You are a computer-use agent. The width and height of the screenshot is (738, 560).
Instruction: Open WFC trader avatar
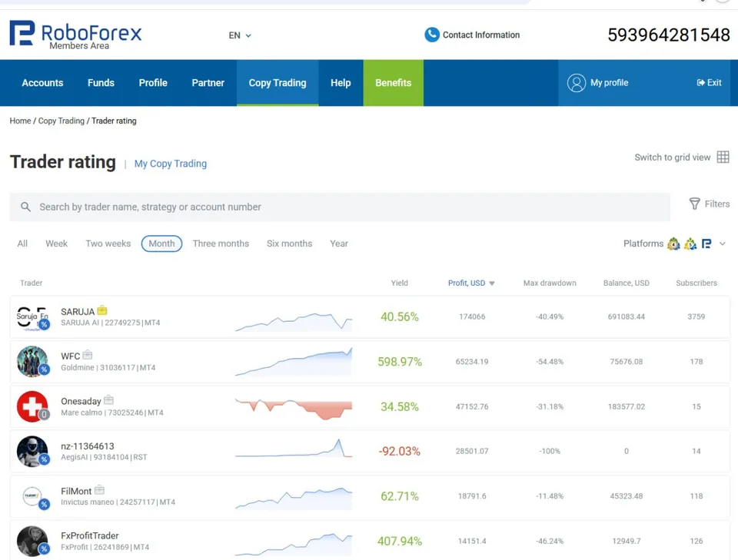point(32,362)
